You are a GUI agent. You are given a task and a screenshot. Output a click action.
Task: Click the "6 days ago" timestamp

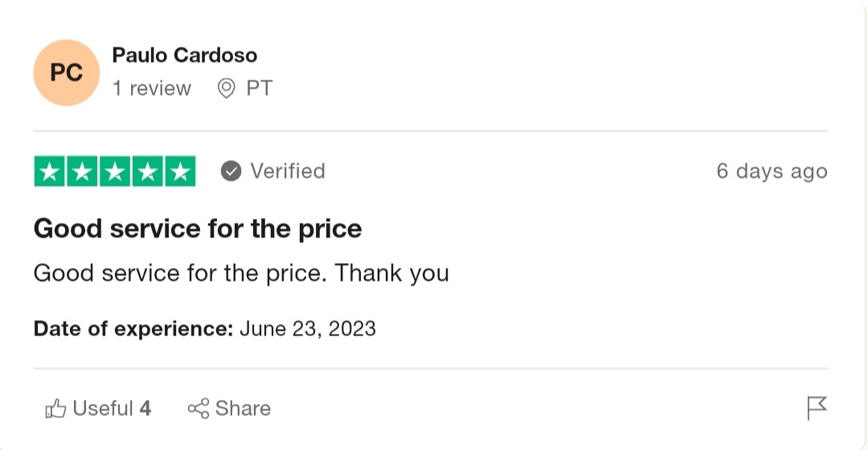click(772, 171)
